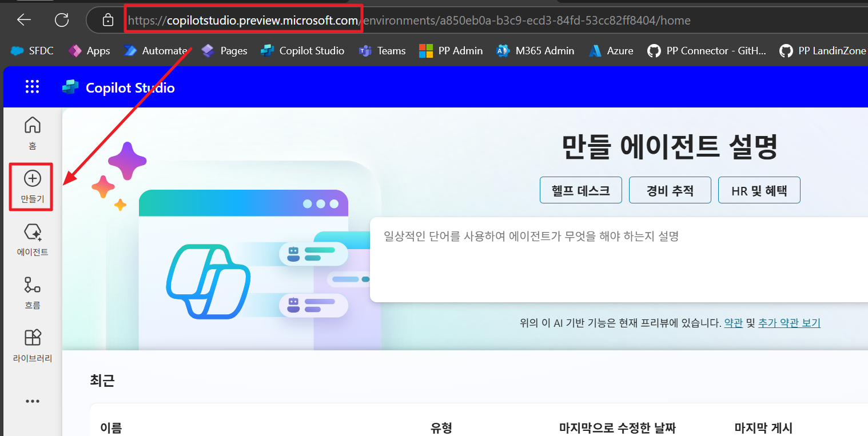Click the 만들 에이전트 설명 heading

[x=670, y=147]
